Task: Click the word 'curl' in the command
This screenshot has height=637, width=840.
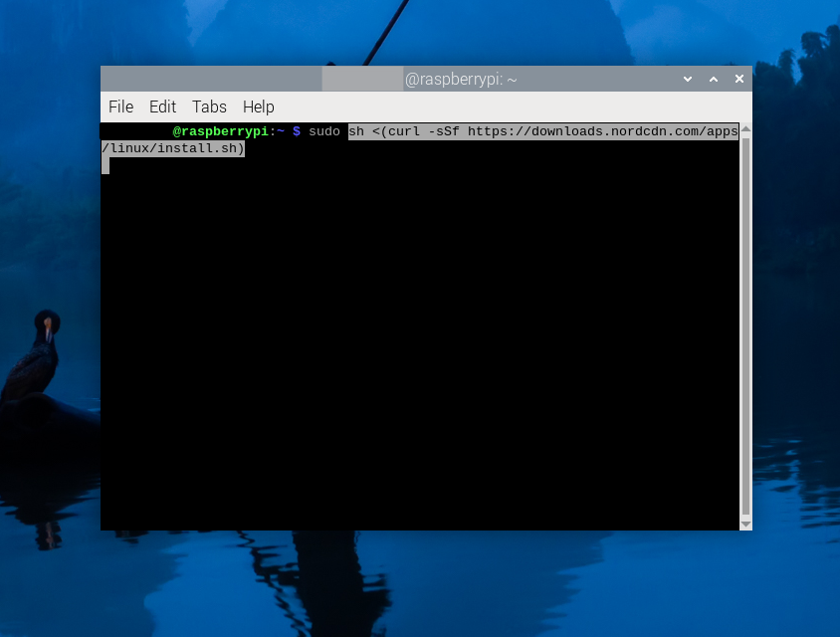Action: tap(403, 131)
